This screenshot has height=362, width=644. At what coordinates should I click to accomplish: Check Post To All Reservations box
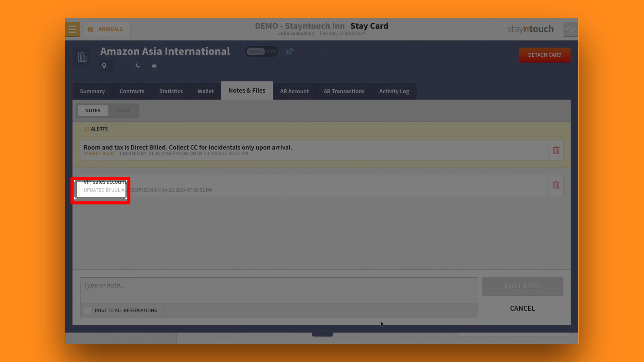click(88, 310)
